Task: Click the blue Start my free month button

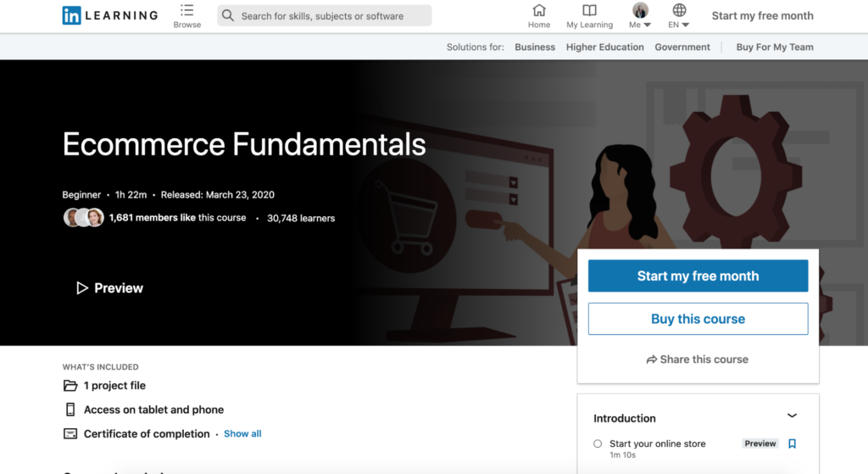Action: click(x=698, y=276)
